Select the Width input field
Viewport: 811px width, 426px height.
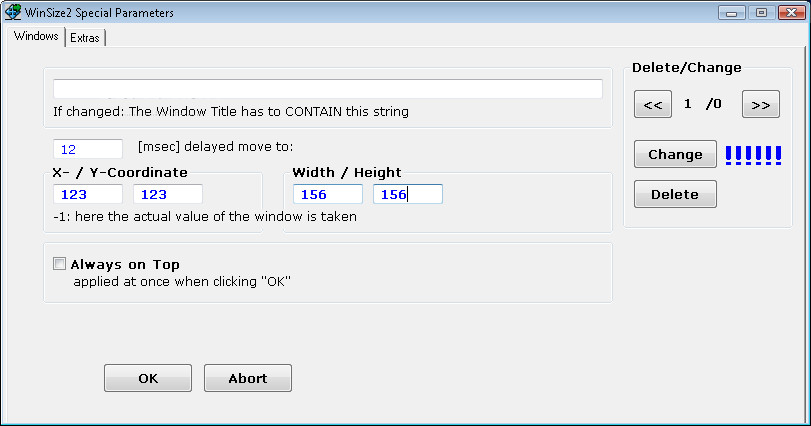click(328, 194)
